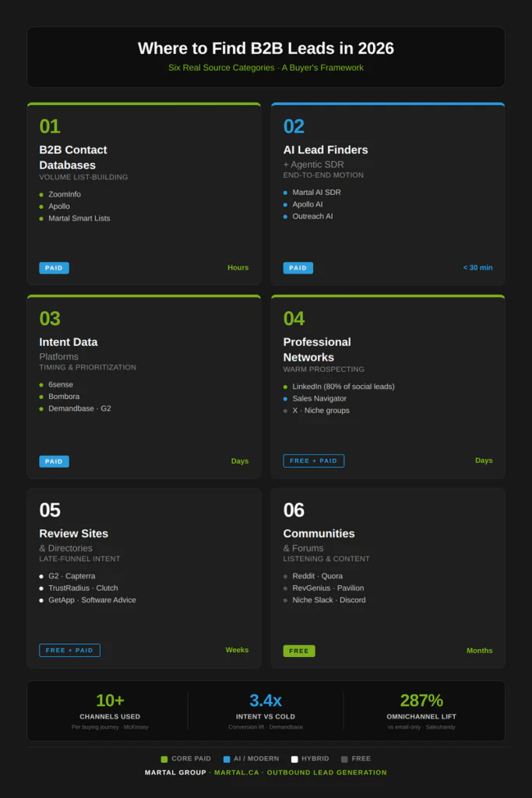Click the 'VOLUME LIST-BUILDING' label

[83, 177]
